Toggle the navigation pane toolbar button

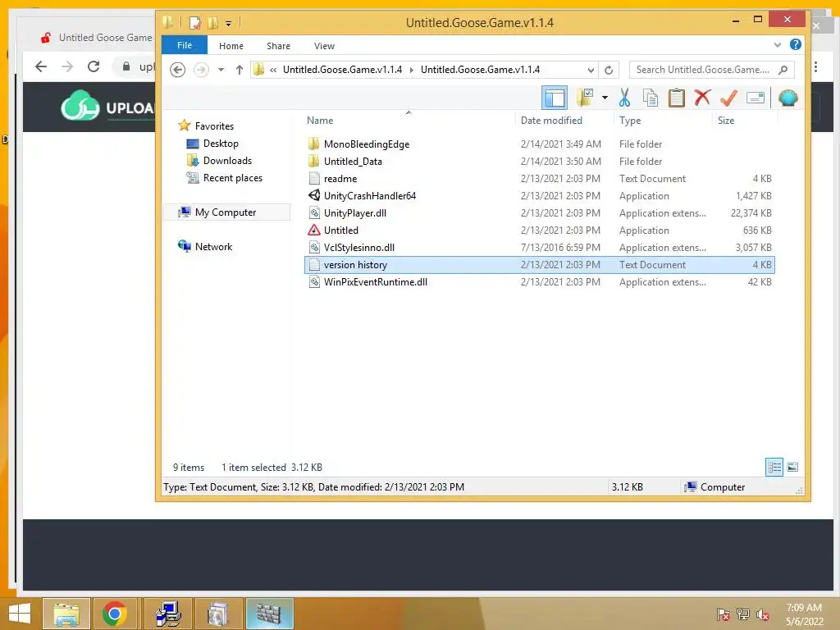[555, 98]
